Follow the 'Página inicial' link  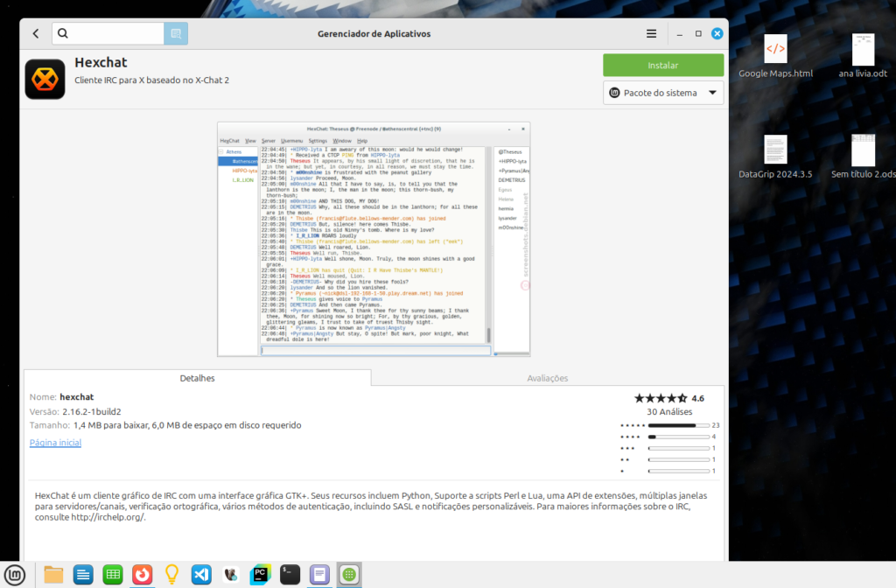(55, 443)
